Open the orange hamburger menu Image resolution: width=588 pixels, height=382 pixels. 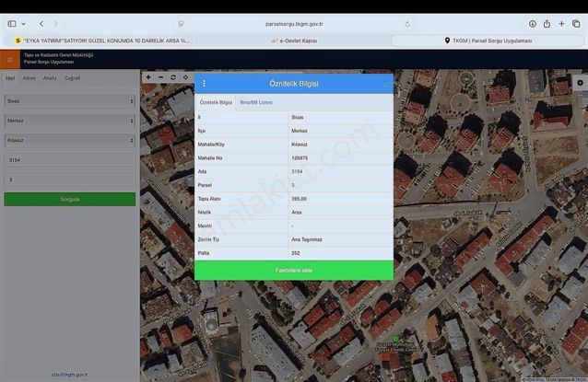pos(10,60)
